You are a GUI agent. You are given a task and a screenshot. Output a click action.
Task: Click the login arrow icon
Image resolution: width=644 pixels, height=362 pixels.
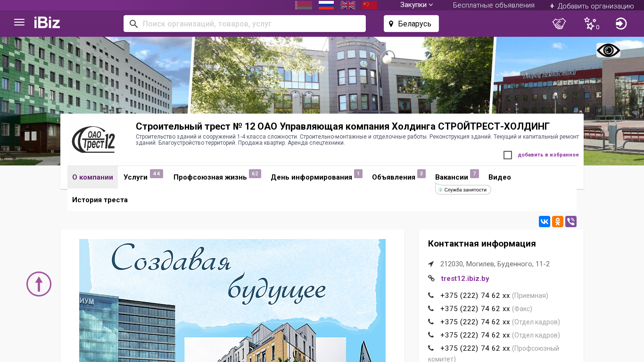click(x=621, y=24)
